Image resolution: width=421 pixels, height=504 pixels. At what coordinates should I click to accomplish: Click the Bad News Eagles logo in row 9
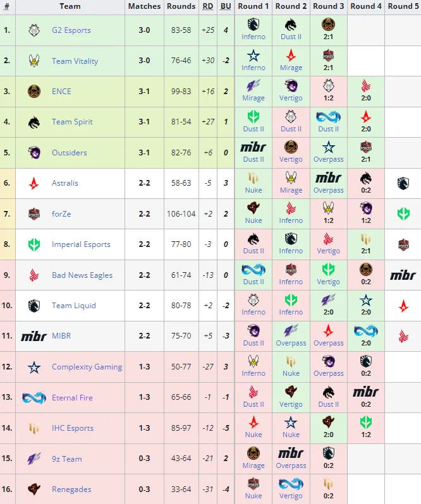pyautogui.click(x=34, y=275)
